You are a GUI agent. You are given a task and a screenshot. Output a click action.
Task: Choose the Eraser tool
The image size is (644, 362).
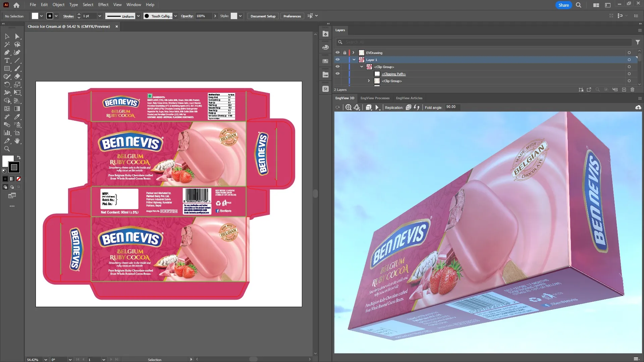[17, 76]
